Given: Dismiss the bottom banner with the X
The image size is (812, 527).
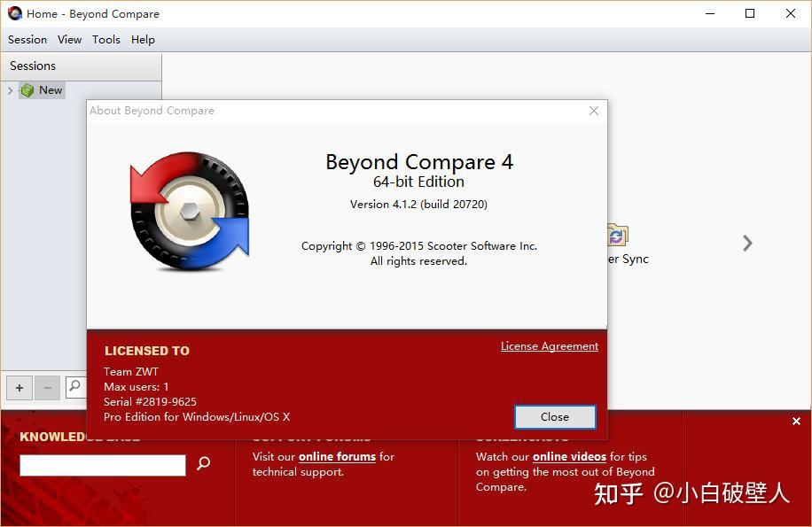Looking at the screenshot, I should pyautogui.click(x=795, y=422).
